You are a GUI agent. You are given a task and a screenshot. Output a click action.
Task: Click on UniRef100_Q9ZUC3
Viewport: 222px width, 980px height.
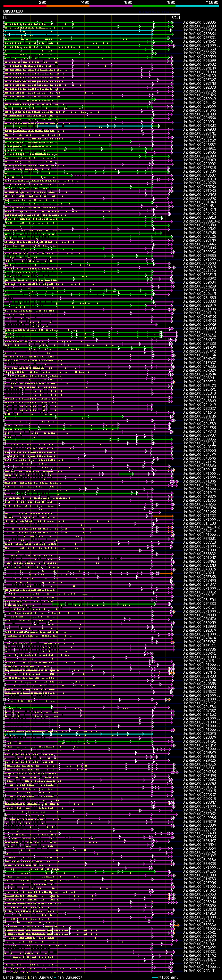[x=199, y=88]
